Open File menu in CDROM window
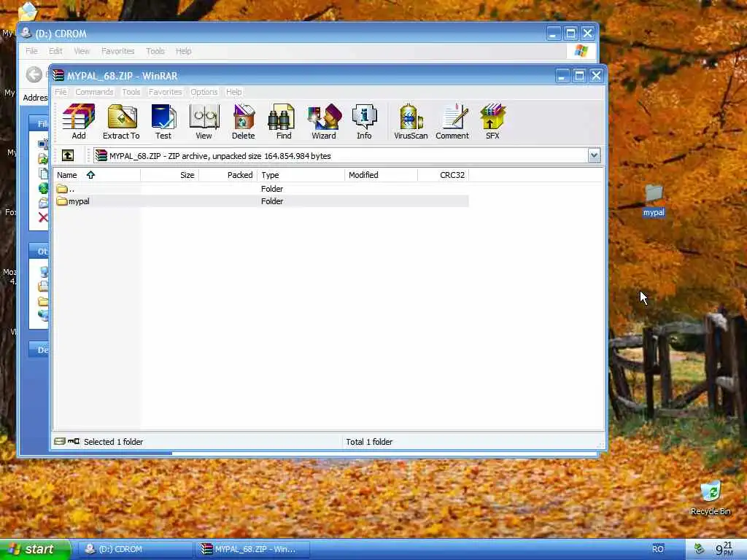Viewport: 747px width, 560px height. [x=31, y=51]
